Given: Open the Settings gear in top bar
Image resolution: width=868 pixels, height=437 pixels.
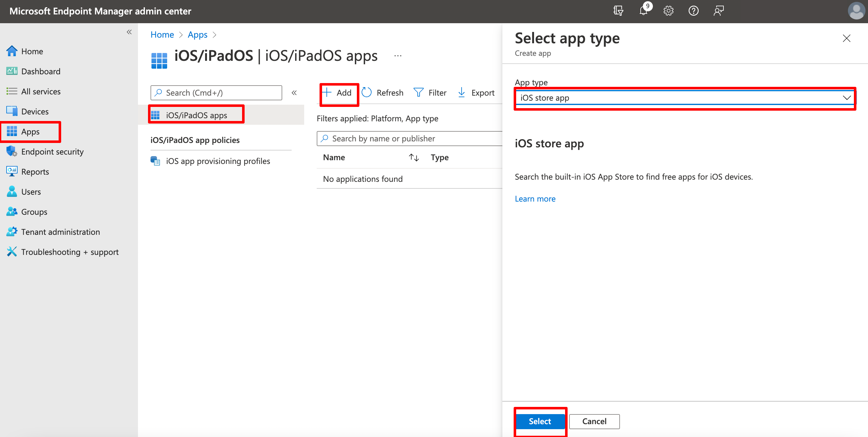Looking at the screenshot, I should coord(668,11).
